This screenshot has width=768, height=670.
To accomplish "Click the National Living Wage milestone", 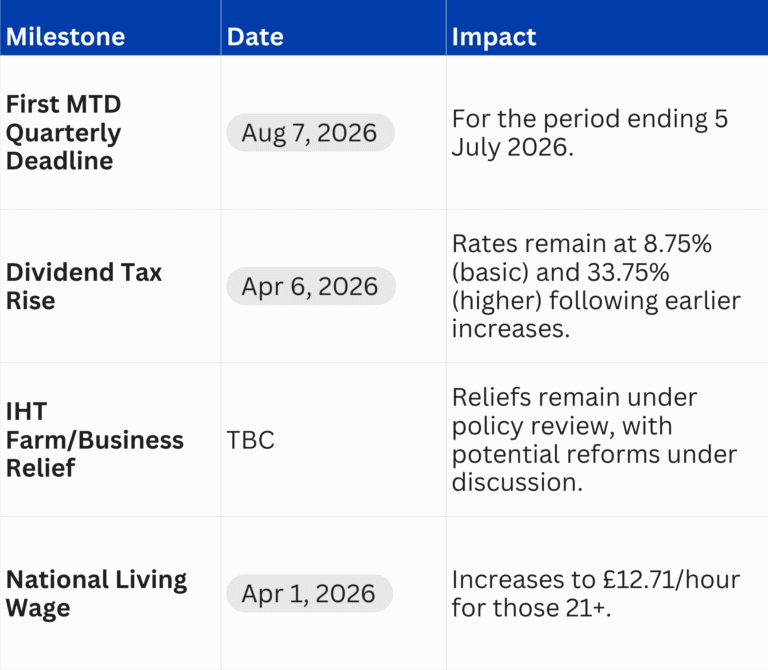I will click(97, 594).
